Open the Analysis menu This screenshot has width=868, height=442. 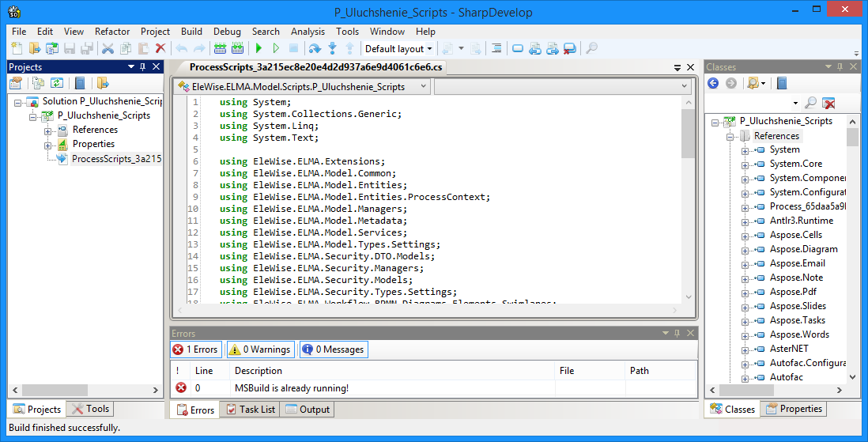point(308,32)
